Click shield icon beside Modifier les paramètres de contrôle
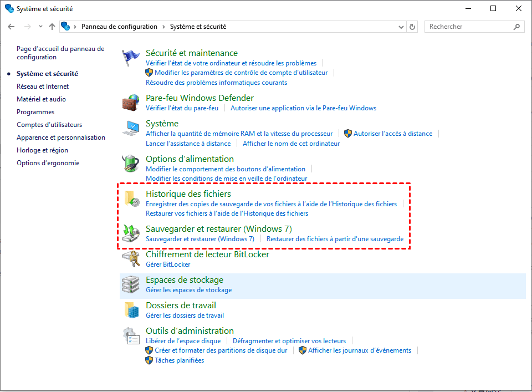The image size is (532, 392). 149,73
